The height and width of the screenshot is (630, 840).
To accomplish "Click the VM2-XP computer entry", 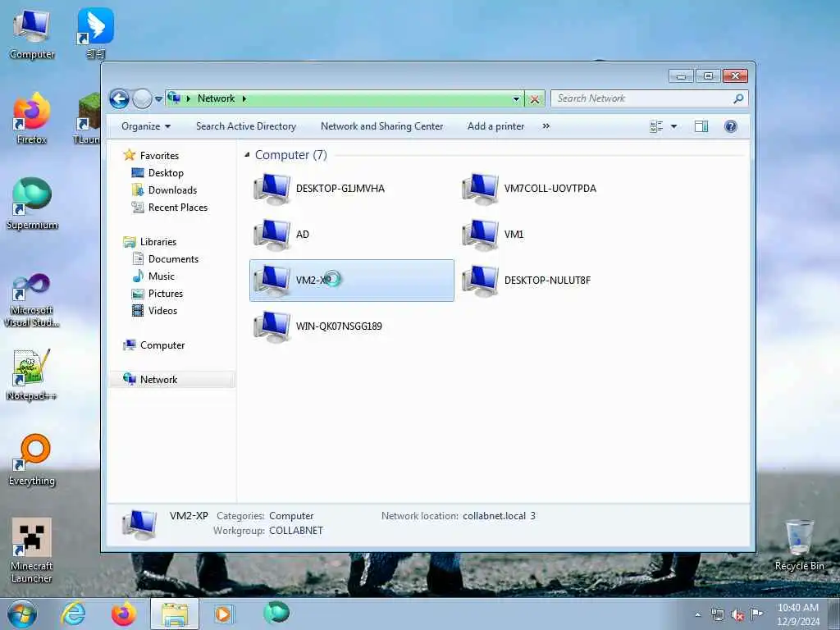I will coord(351,281).
